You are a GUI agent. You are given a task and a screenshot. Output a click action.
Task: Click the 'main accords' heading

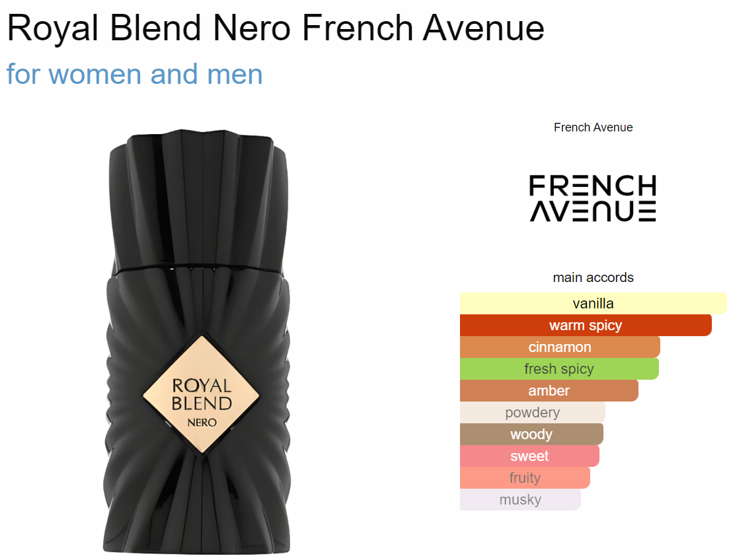[593, 277]
